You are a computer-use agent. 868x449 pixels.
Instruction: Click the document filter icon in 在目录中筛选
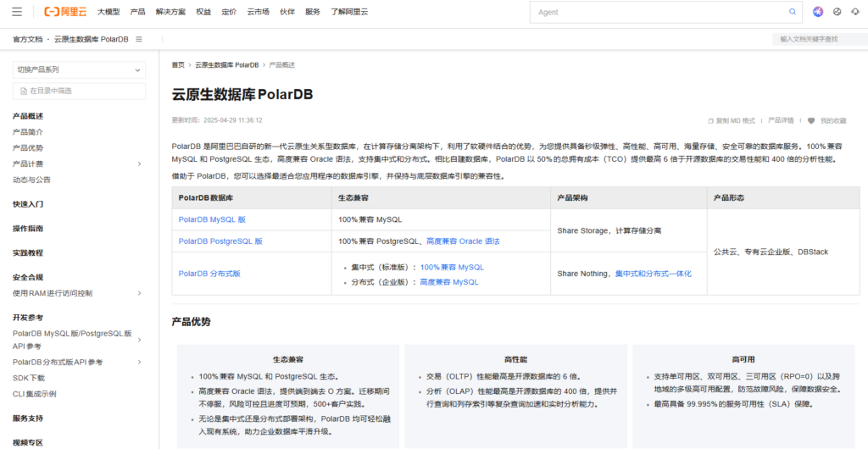click(24, 91)
